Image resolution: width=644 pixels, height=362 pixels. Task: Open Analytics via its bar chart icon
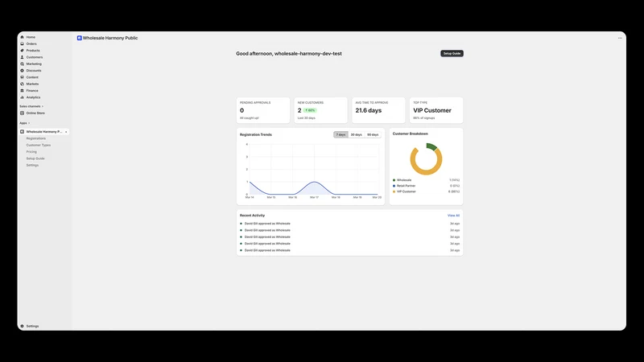pyautogui.click(x=23, y=97)
